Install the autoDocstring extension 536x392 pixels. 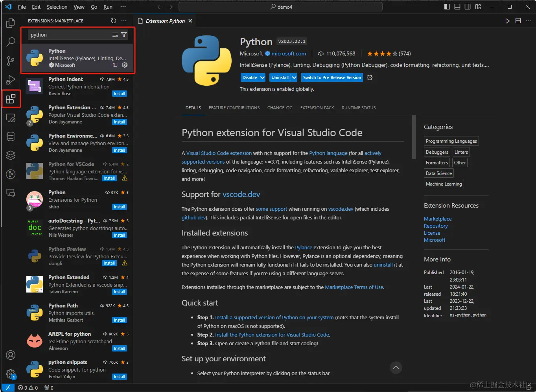120,235
